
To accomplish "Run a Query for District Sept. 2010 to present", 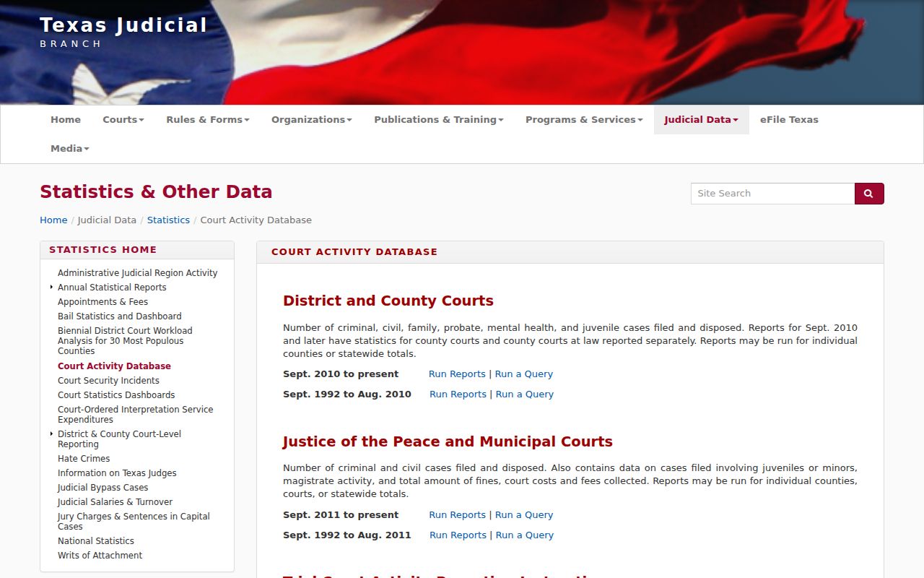I will [x=524, y=374].
